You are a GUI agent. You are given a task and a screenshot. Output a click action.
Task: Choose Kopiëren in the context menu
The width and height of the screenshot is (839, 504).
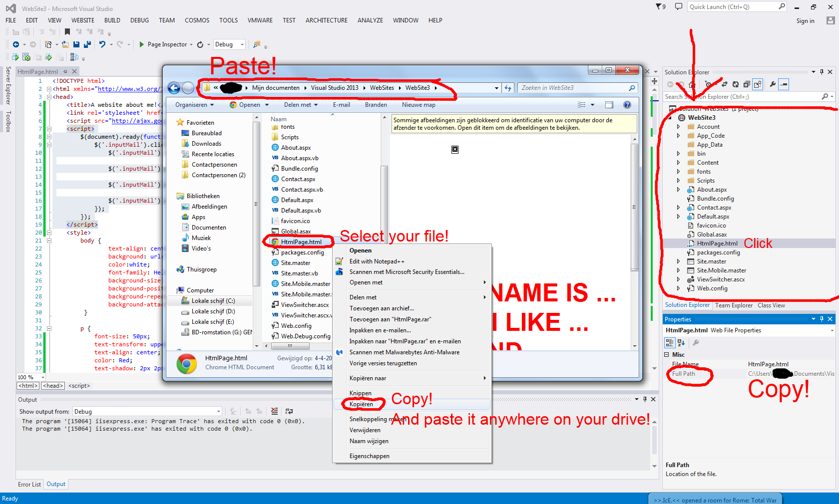point(363,404)
